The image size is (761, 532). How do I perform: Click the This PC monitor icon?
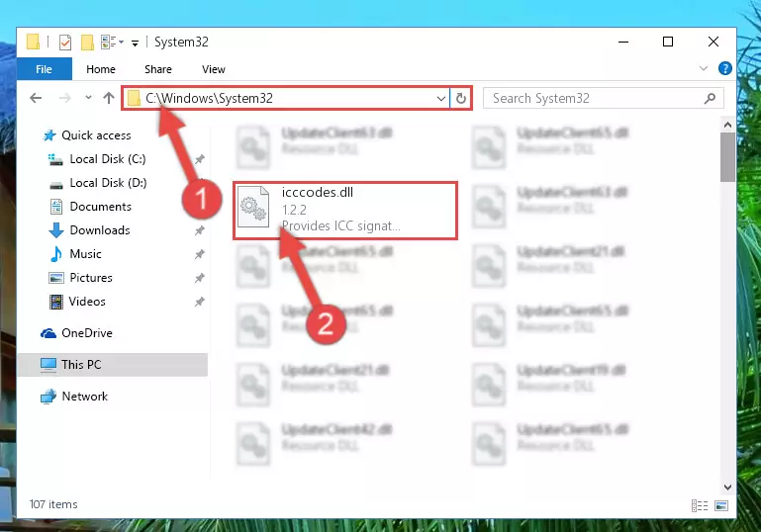(x=48, y=365)
